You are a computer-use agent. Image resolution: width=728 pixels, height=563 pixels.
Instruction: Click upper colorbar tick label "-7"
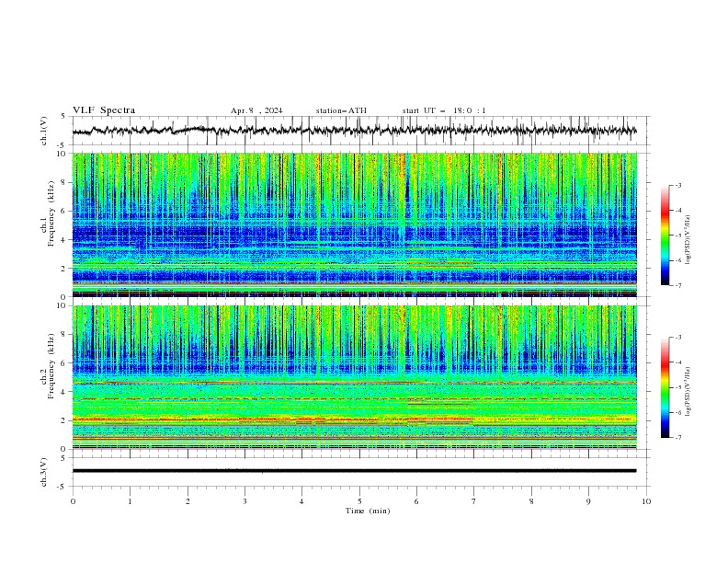677,285
